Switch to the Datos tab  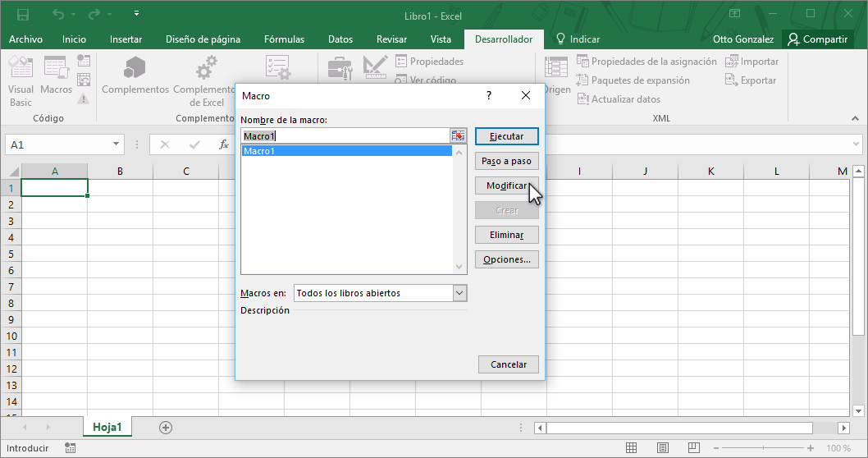(x=340, y=39)
